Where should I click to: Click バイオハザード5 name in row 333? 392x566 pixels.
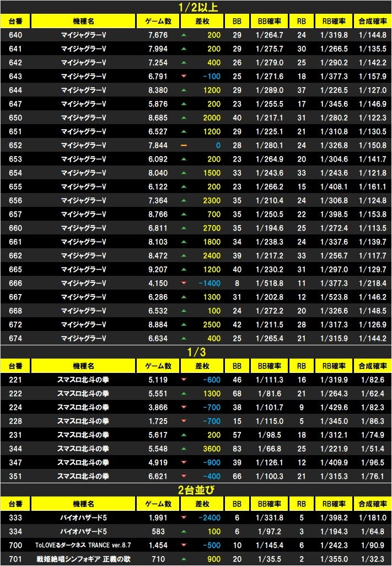pyautogui.click(x=83, y=517)
